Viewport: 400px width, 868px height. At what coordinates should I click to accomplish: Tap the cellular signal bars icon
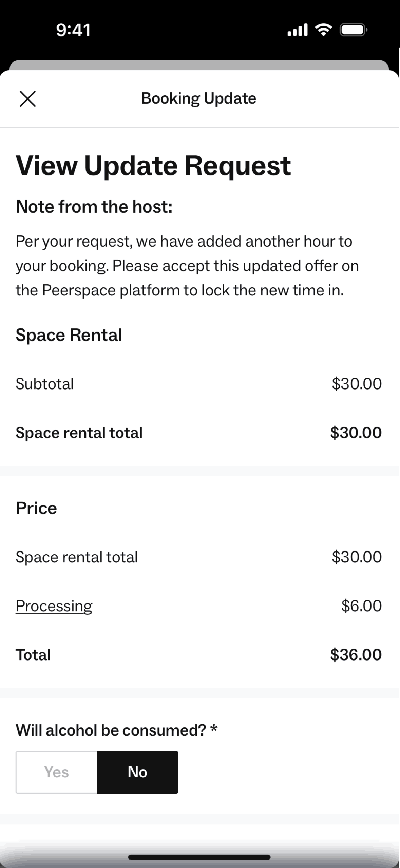[x=298, y=30]
